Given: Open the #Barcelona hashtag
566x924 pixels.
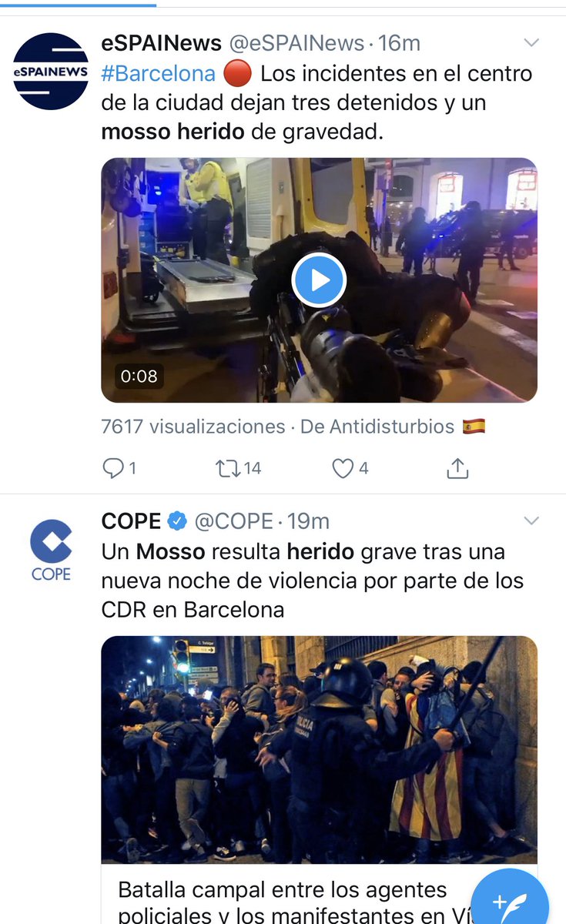Looking at the screenshot, I should (159, 73).
